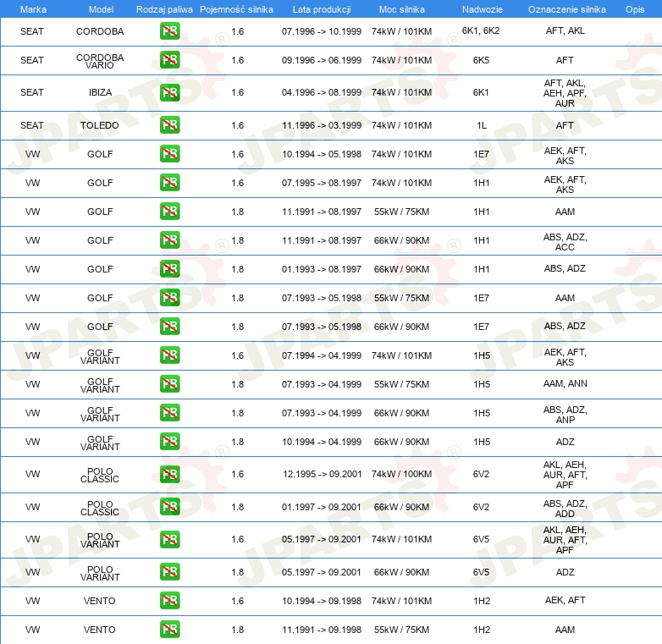Click date range 01.1993 -> 08.1997
The height and width of the screenshot is (644, 662).
pos(322,269)
